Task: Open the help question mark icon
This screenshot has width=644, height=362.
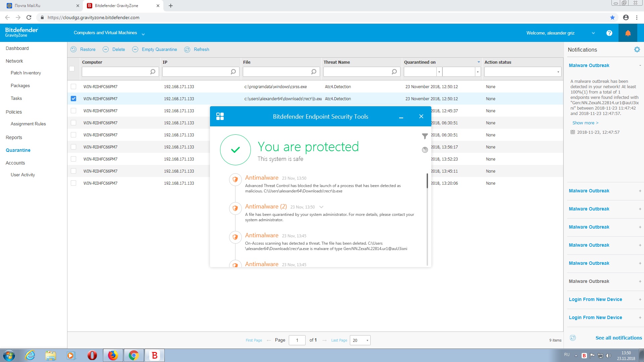Action: (x=609, y=33)
